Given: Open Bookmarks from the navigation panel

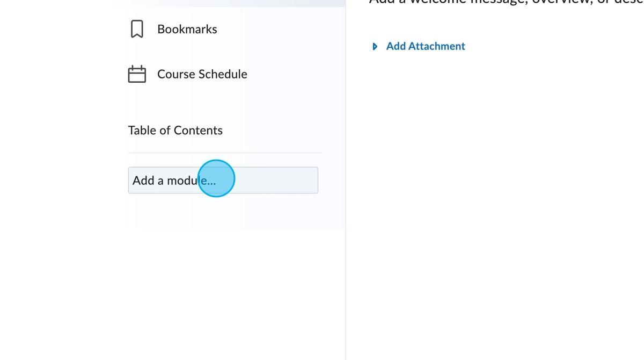Looking at the screenshot, I should 187,29.
